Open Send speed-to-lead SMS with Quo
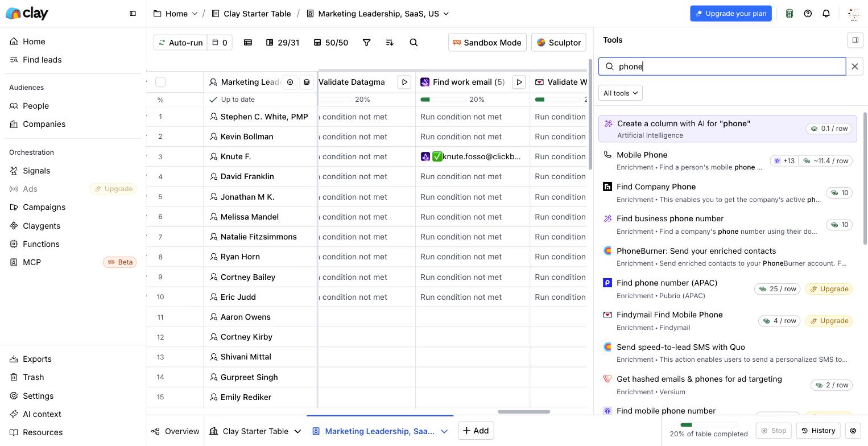The image size is (868, 446). tap(728, 353)
